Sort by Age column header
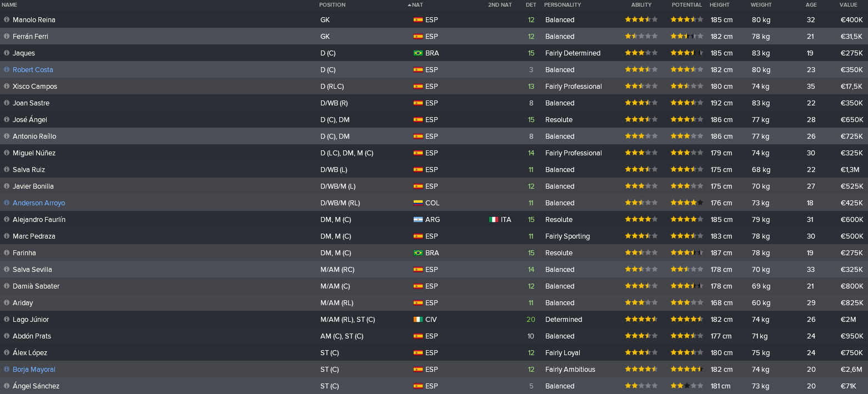This screenshot has height=394, width=868. (x=811, y=5)
